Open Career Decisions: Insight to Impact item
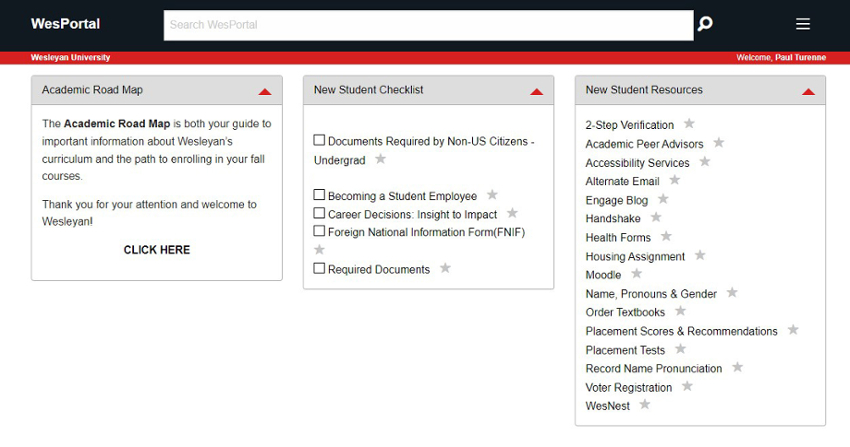 pos(413,215)
